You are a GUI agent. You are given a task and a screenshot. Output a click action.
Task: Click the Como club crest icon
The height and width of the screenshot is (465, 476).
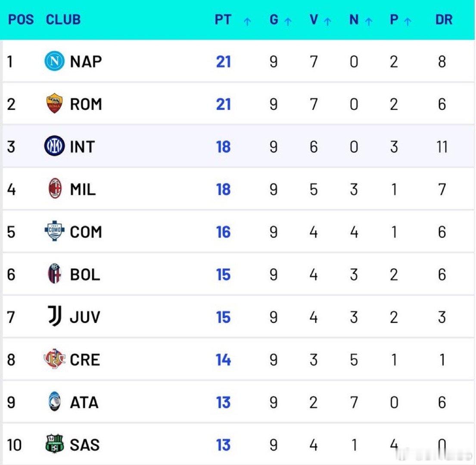55,232
